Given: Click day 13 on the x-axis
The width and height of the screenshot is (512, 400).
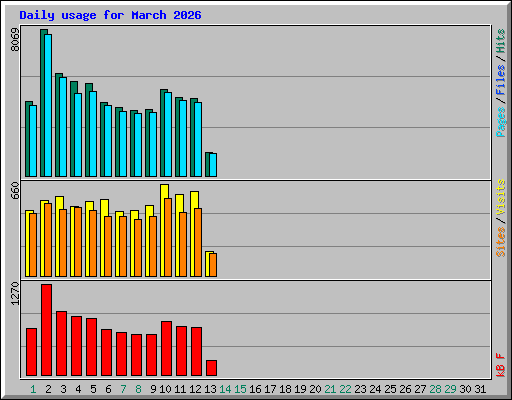Looking at the screenshot, I should pyautogui.click(x=210, y=389).
